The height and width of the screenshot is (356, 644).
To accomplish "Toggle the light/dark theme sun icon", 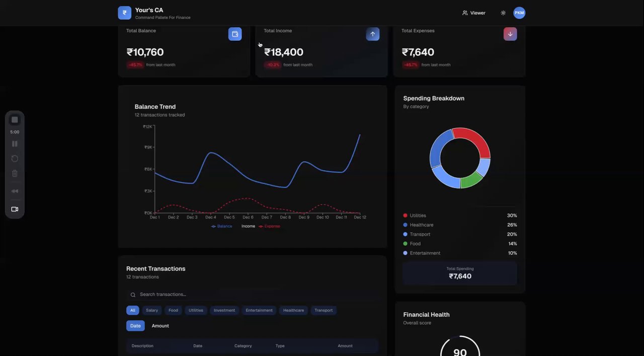I will click(x=503, y=13).
